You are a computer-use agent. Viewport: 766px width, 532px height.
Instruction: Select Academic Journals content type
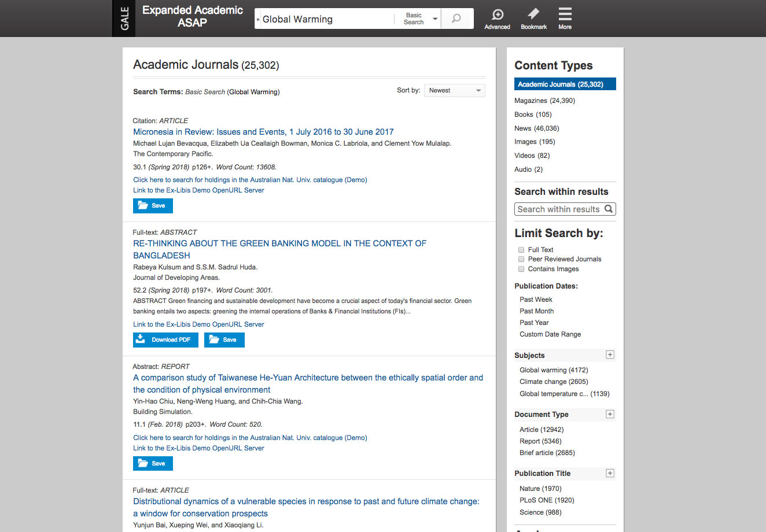click(x=565, y=84)
